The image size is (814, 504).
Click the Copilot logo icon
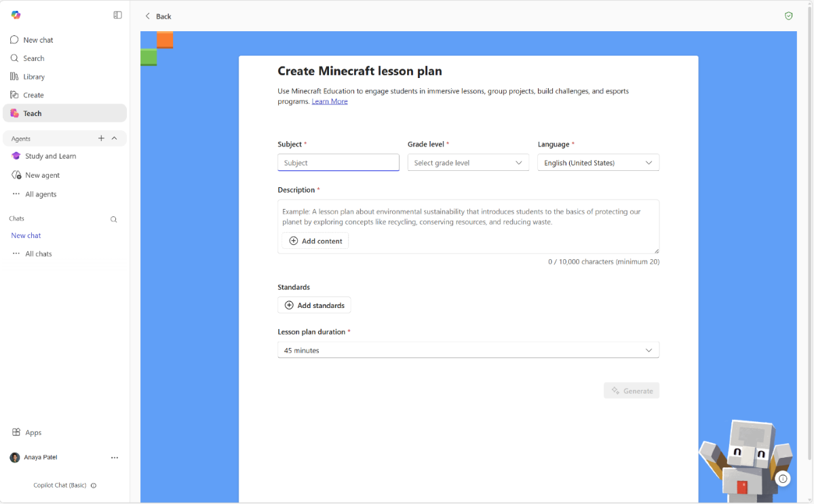[x=16, y=15]
